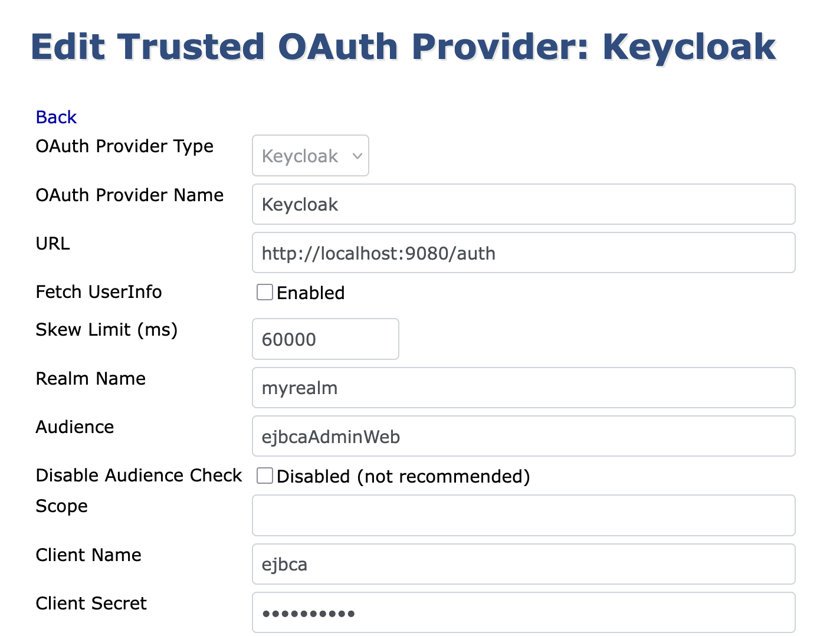Screen dimensions: 840x636
Task: Click the 'Realm Name' label text
Action: [90, 379]
